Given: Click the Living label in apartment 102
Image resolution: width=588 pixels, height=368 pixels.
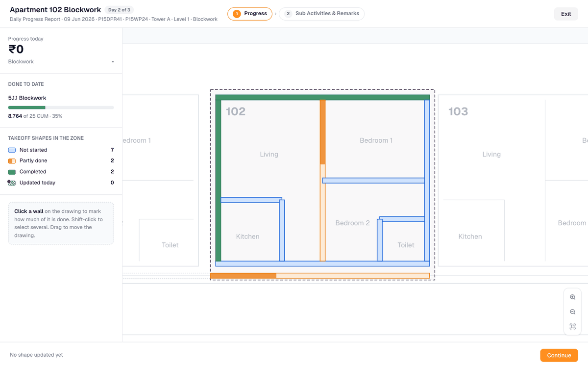Looking at the screenshot, I should point(269,154).
